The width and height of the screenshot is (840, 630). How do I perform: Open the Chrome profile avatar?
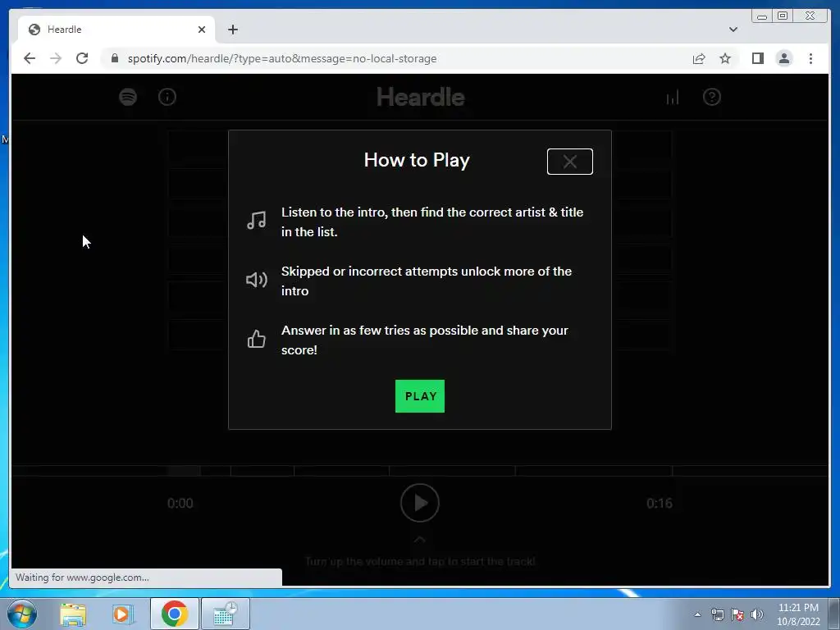click(x=783, y=58)
